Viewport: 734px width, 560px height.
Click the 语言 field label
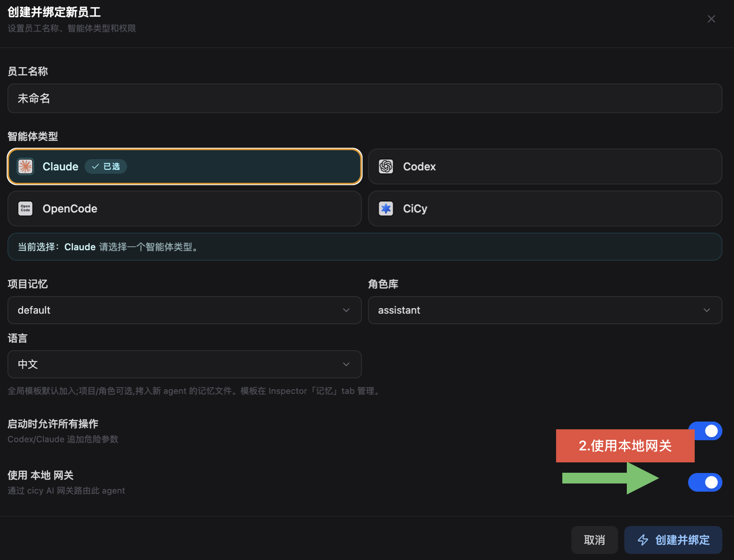(x=17, y=338)
